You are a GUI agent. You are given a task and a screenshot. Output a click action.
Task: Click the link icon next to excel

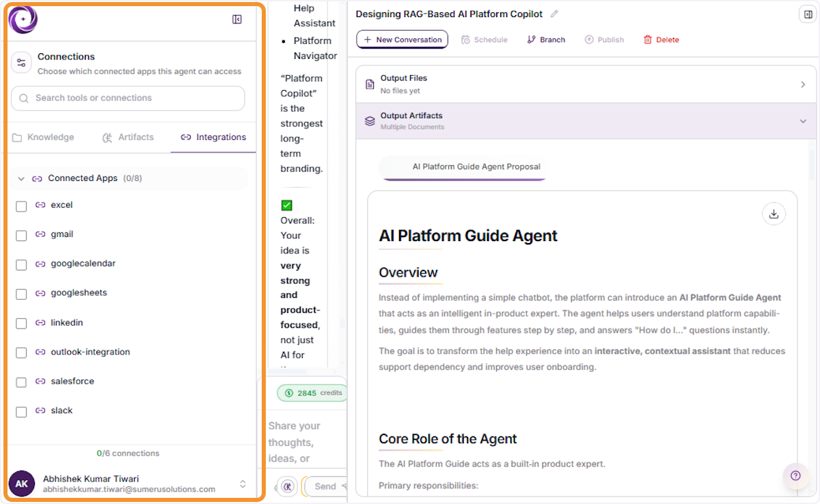point(40,205)
